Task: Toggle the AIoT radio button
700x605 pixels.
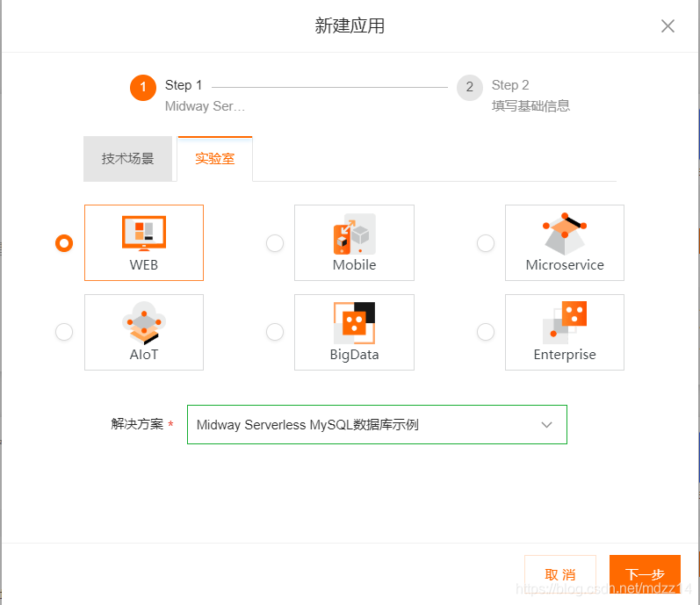Action: click(x=64, y=332)
